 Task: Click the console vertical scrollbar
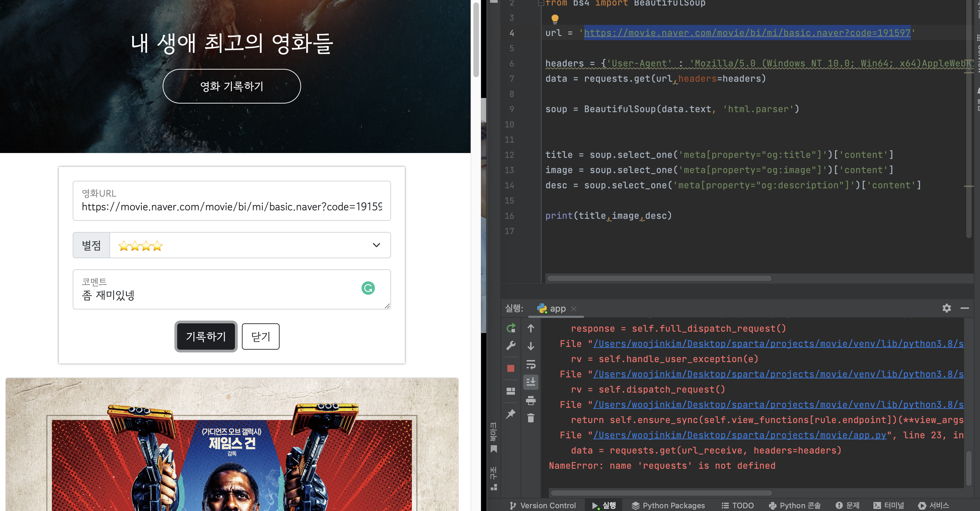(969, 468)
